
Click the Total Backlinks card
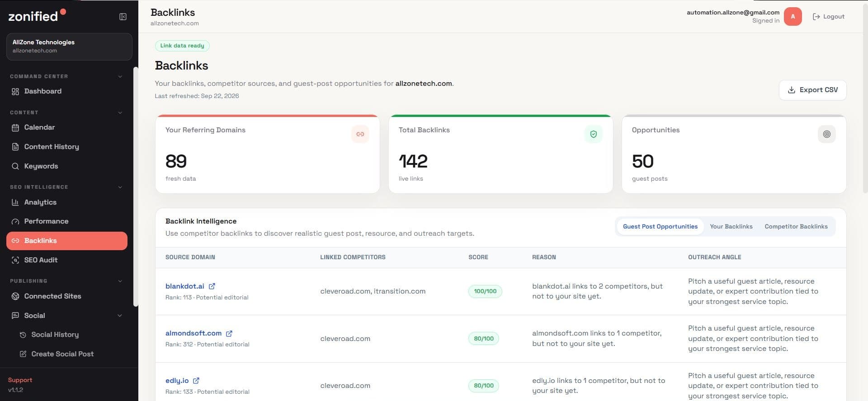[501, 154]
